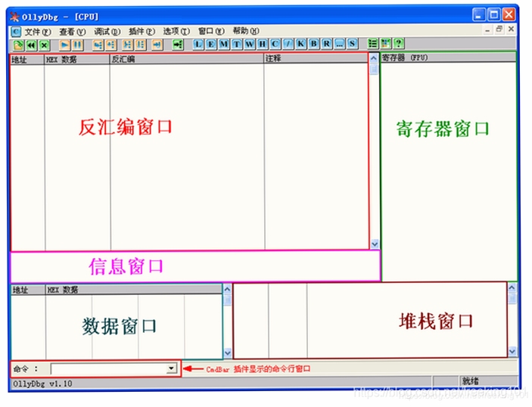Open the 窗口(W) menu
This screenshot has height=407, width=532.
click(211, 31)
